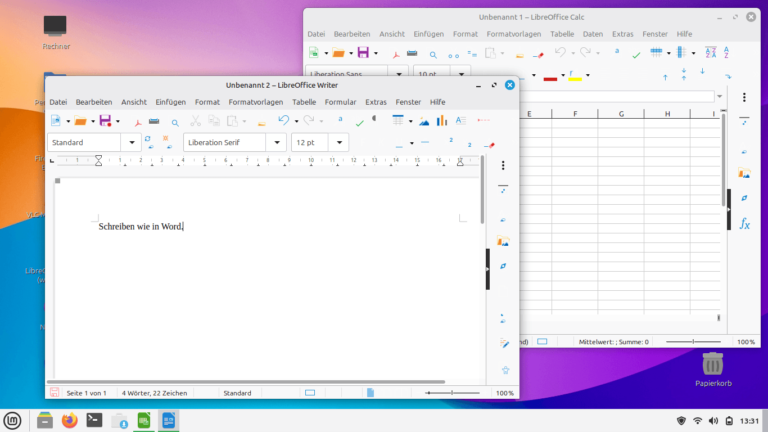768x432 pixels.
Task: Click the Undo arrow in Writer
Action: (x=284, y=121)
